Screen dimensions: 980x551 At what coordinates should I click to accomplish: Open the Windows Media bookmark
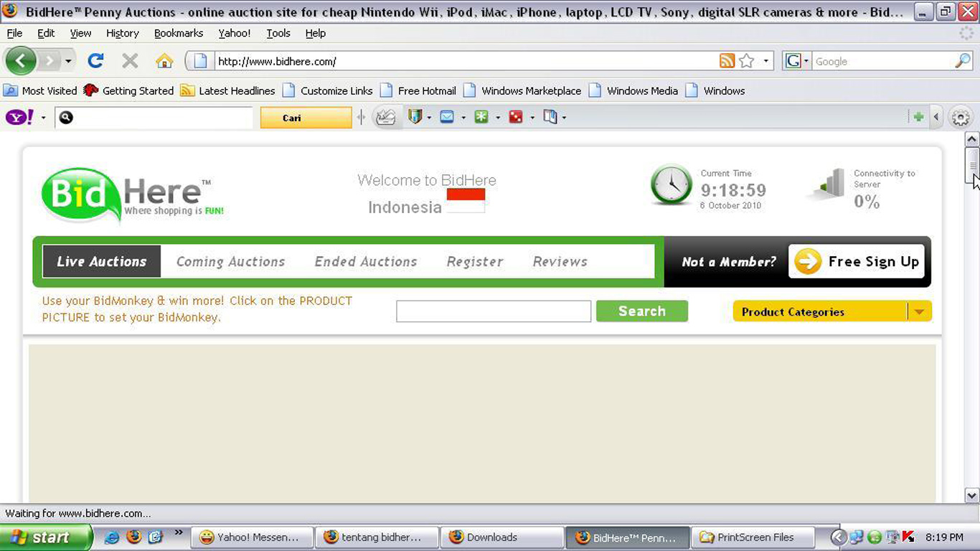pos(633,90)
